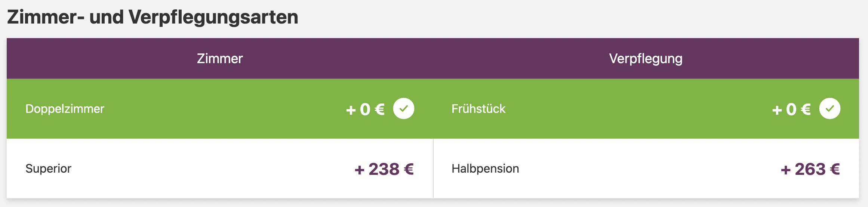Screen dimensions: 868x207
Task: Select the Superior room option
Action: click(220, 169)
